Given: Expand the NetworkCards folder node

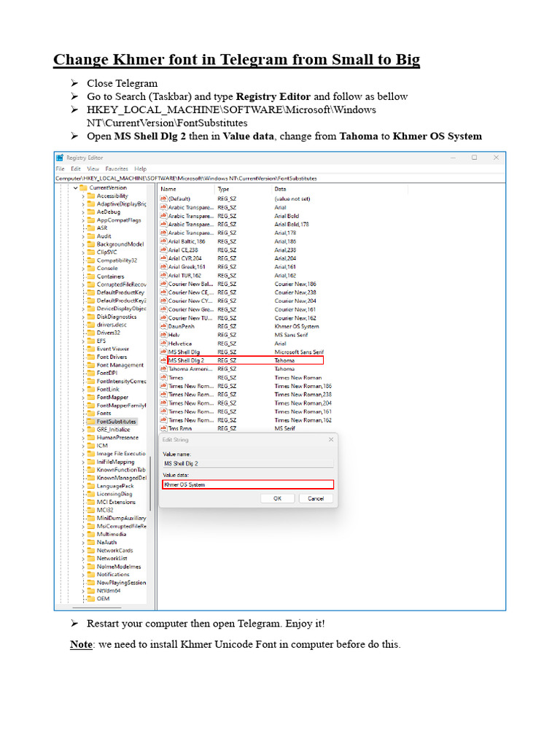Looking at the screenshot, I should [x=83, y=550].
